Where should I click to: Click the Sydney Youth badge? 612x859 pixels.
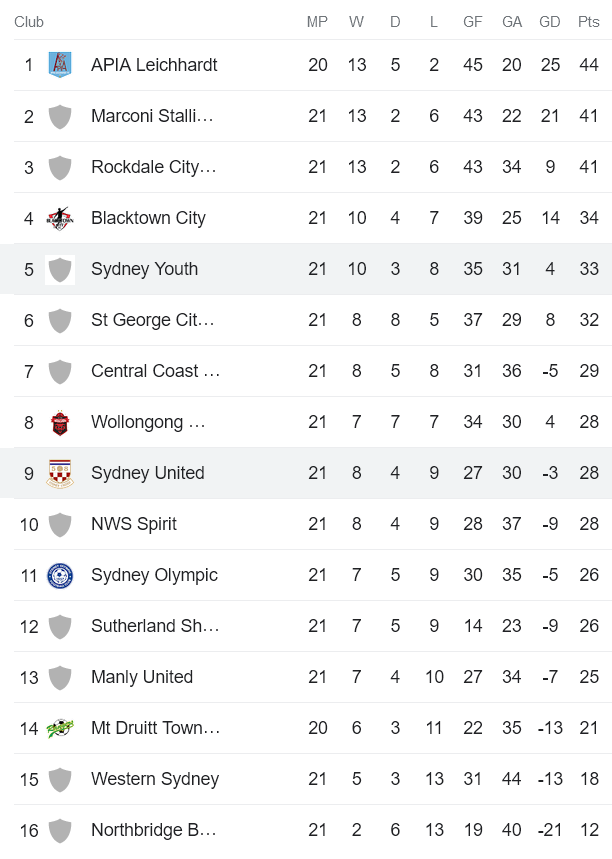coord(60,268)
